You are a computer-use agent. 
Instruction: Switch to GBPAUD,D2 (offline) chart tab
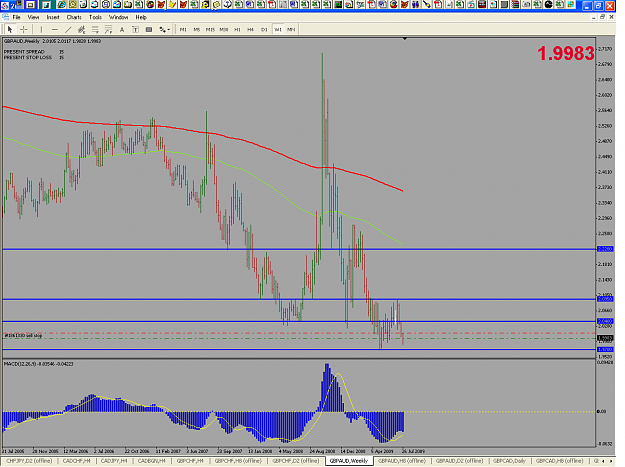[459, 461]
